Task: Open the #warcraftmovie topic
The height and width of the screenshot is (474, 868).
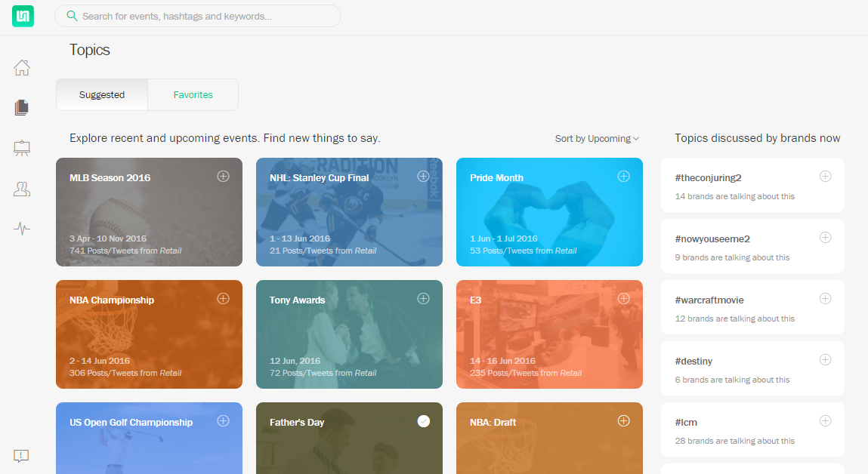Action: pyautogui.click(x=752, y=307)
